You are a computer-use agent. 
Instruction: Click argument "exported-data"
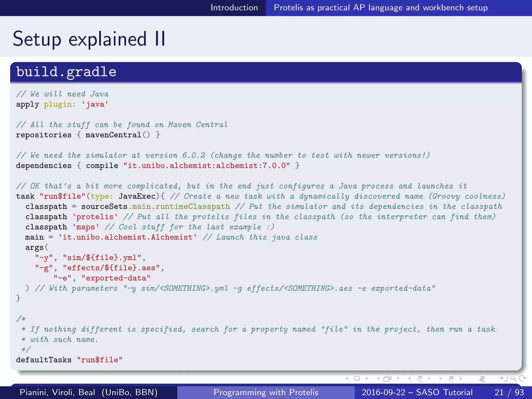[116, 278]
